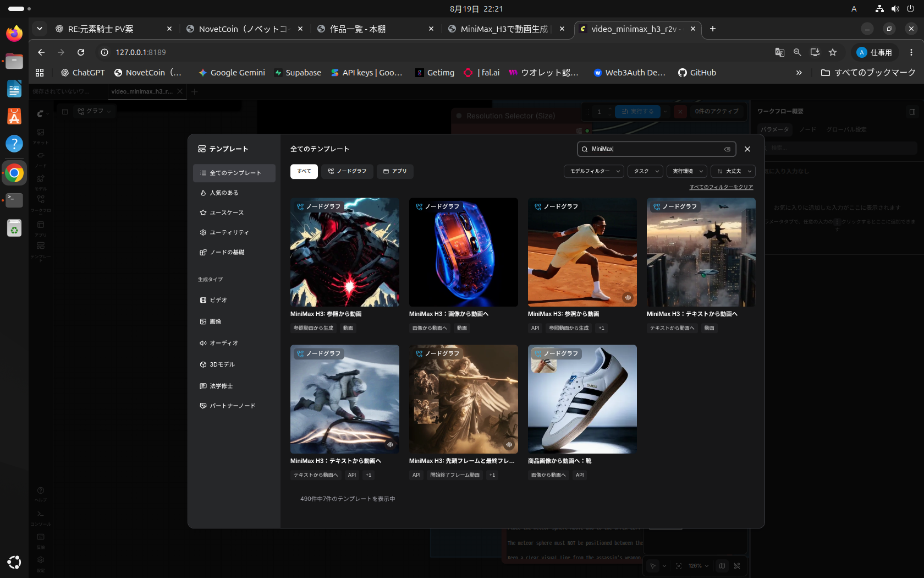Viewport: 924px width, 578px height.
Task: Open the 仕事用 Chrome profile menu
Action: pos(875,52)
